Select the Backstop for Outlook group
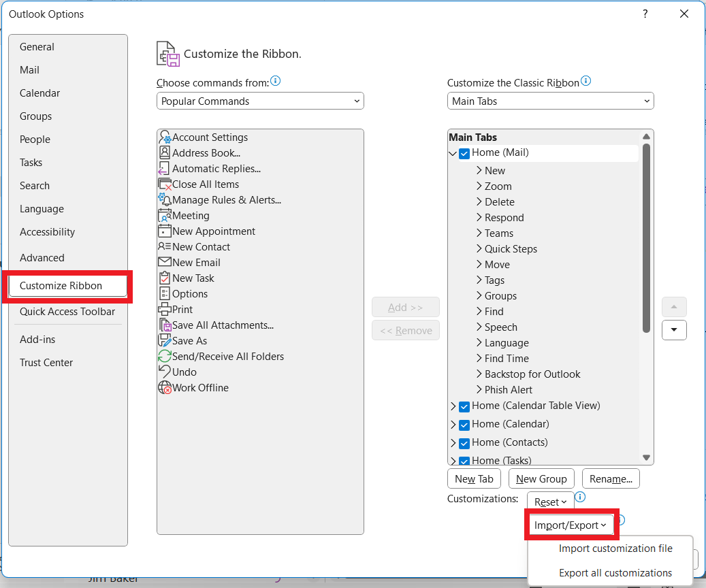Viewport: 706px width, 588px height. [532, 374]
